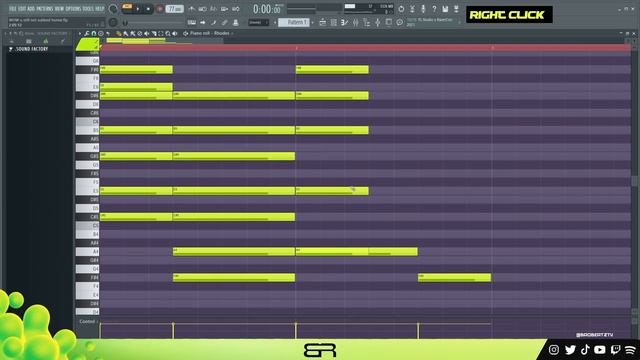Screen dimensions: 640x360
Task: Click the stamp icon in top toolbar
Action: click(x=236, y=22)
